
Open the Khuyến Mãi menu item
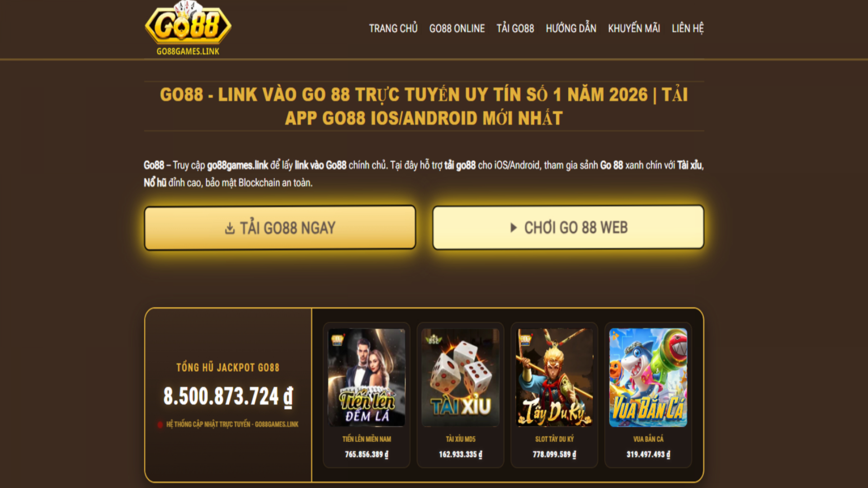point(634,28)
